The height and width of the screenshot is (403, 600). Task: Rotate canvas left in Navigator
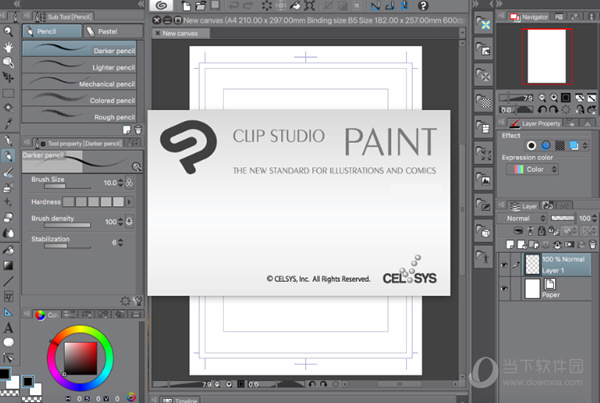pyautogui.click(x=541, y=110)
